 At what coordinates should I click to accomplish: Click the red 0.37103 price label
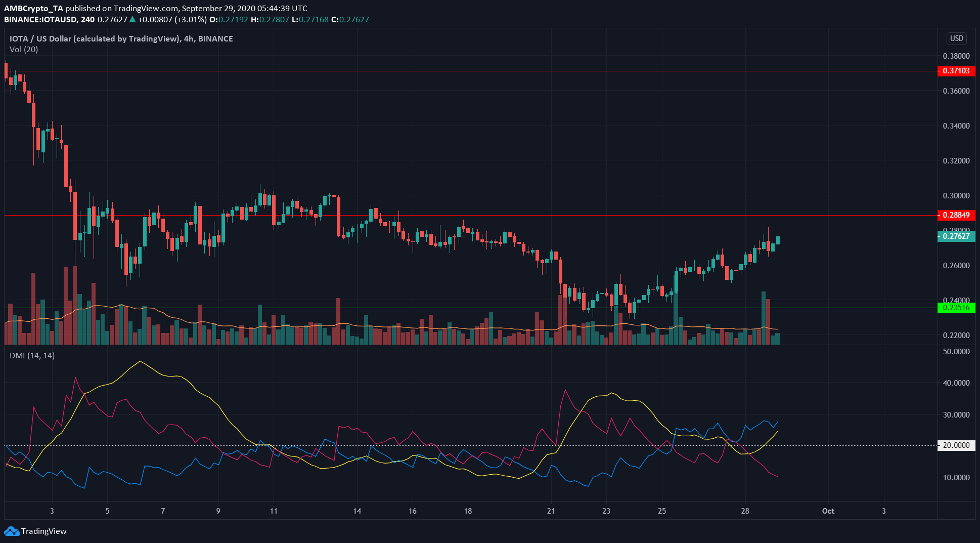pos(956,71)
